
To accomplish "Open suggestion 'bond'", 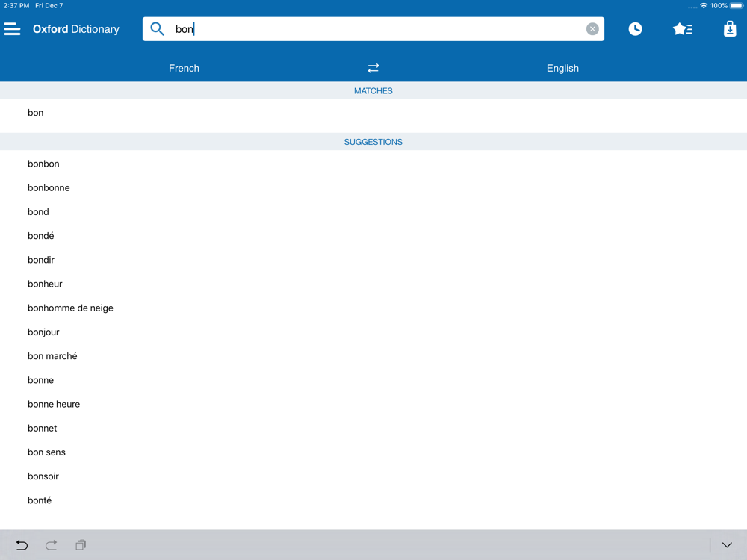I will click(x=373, y=212).
